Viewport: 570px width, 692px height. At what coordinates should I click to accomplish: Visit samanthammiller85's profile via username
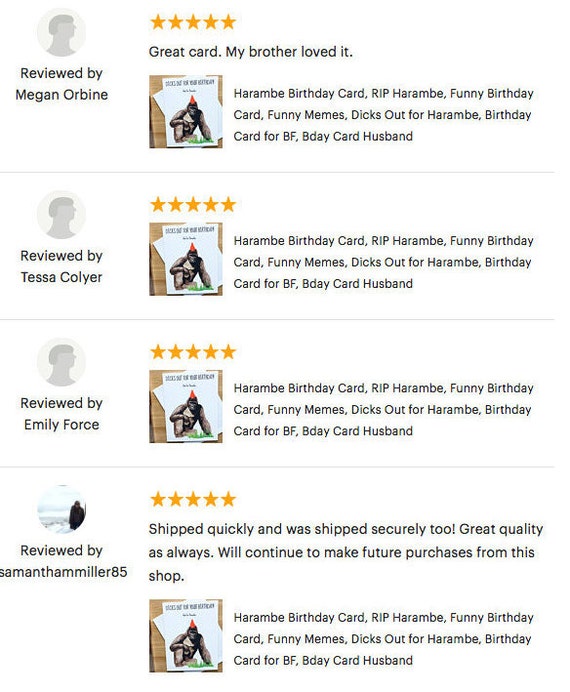64,572
